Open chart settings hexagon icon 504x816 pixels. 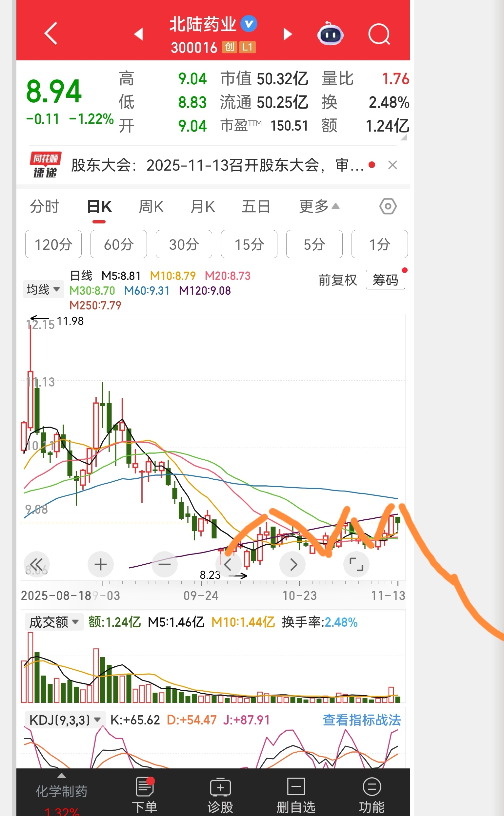point(388,206)
